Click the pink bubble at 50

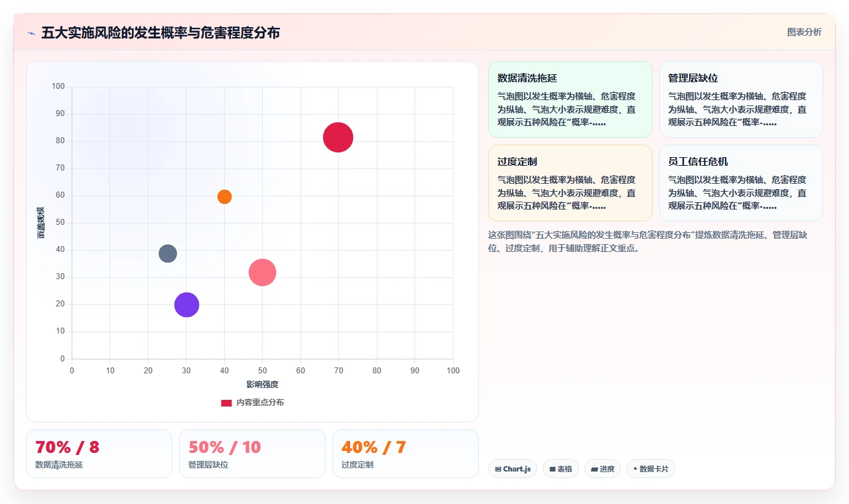pos(262,272)
